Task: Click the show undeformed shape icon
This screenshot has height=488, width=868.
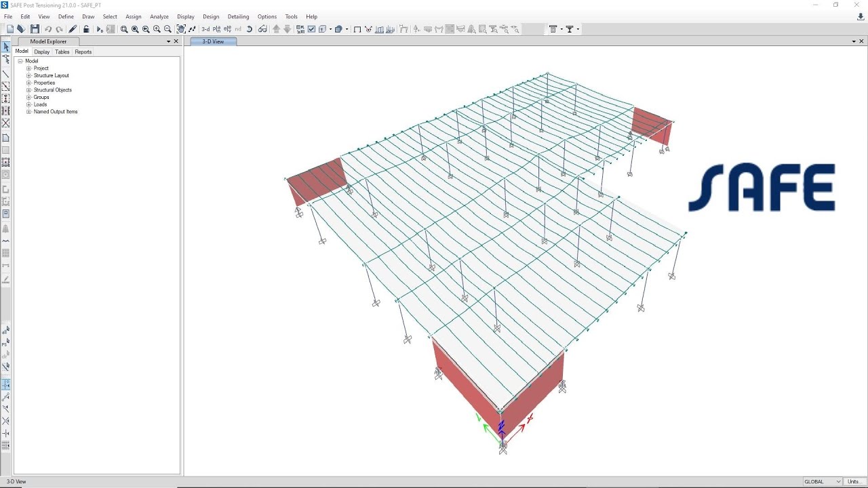Action: click(357, 29)
